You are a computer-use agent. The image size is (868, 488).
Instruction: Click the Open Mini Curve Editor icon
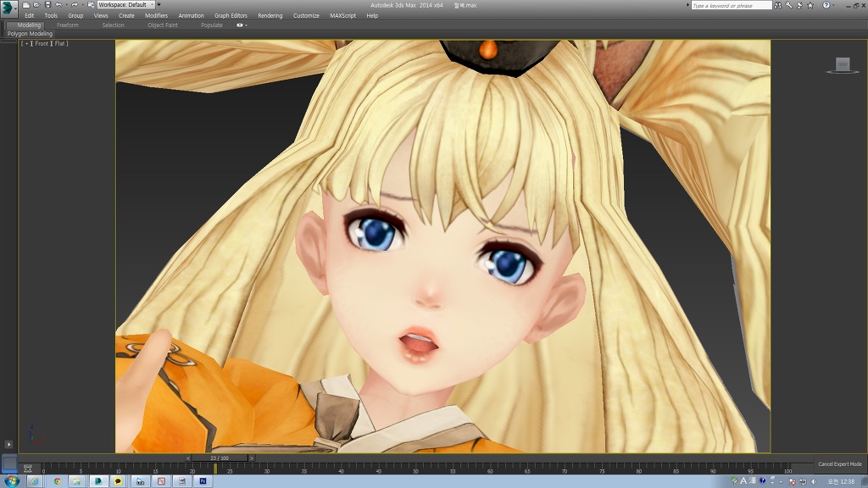28,469
